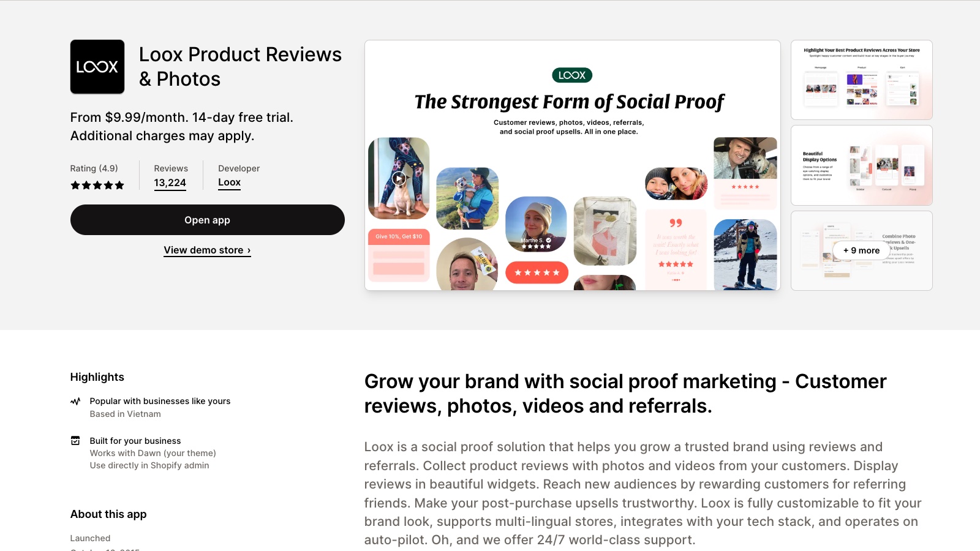Click the Open app button
This screenshot has width=980, height=551.
coord(207,220)
